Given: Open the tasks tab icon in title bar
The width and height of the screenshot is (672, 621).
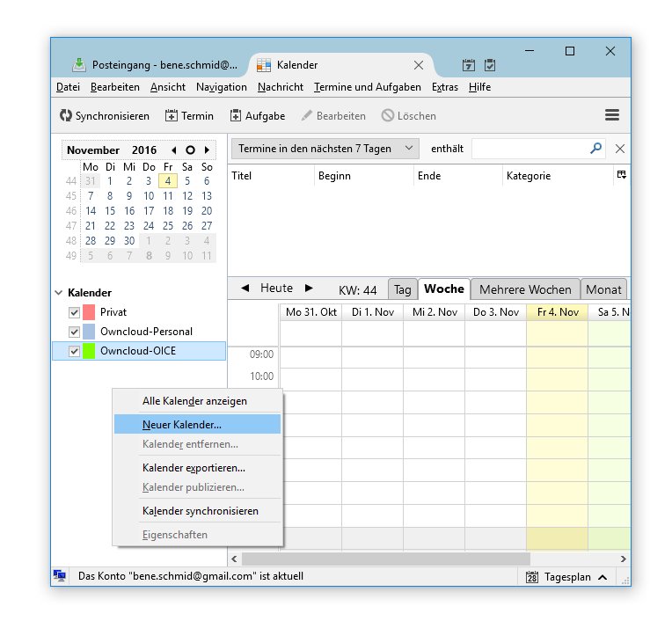Looking at the screenshot, I should pyautogui.click(x=490, y=65).
